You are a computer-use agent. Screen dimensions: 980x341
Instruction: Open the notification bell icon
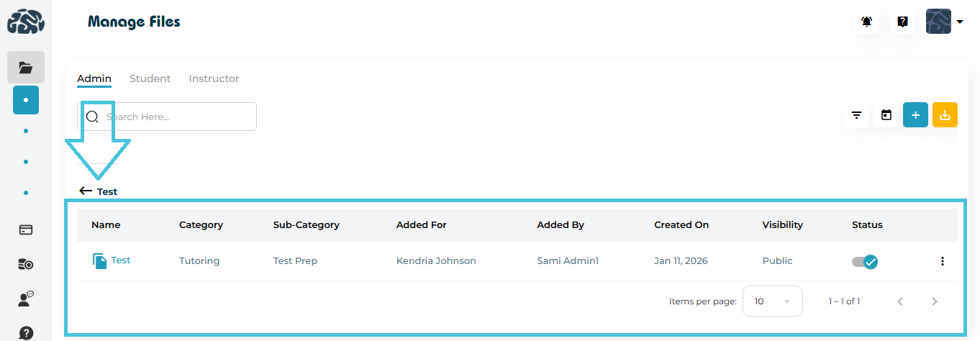pos(867,22)
